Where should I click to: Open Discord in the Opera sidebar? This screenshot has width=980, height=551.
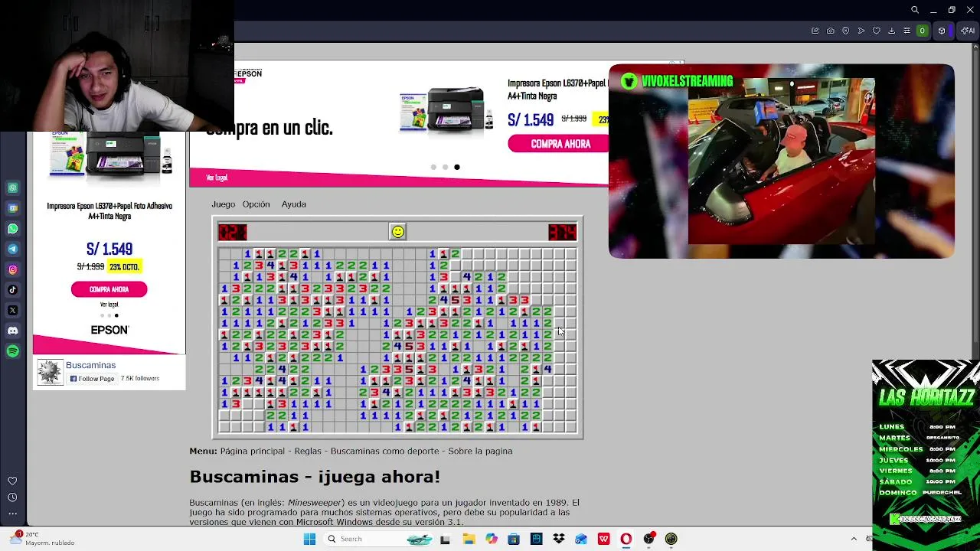tap(12, 331)
